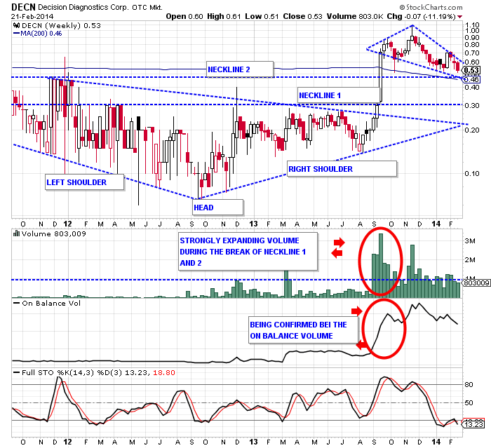
Task: Click the 50 stochastic axis label
Action: (x=469, y=403)
